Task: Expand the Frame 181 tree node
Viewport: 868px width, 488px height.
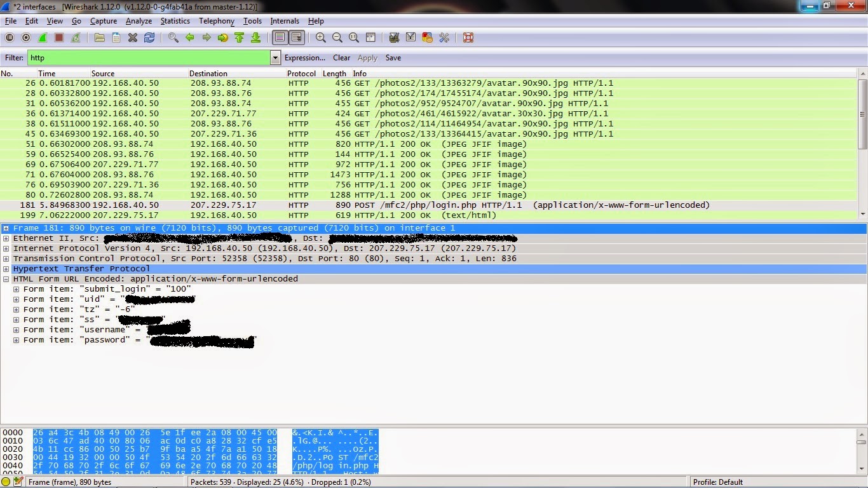Action: 6,228
